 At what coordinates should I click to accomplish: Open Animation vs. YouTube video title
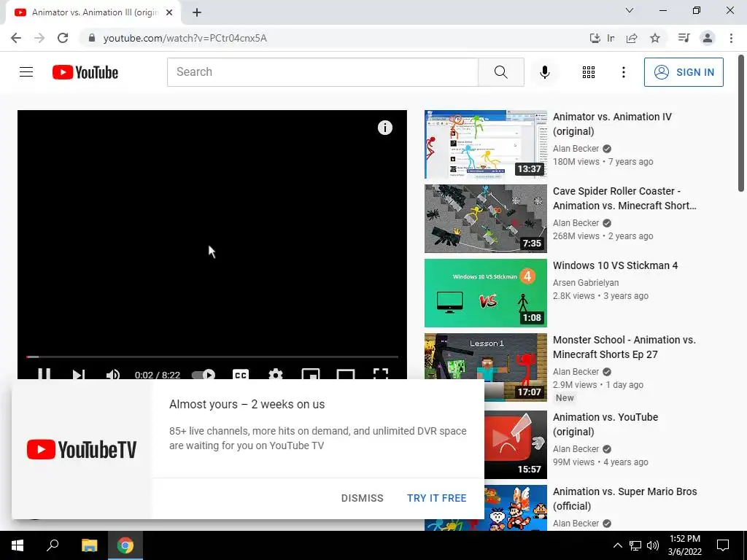coord(605,424)
